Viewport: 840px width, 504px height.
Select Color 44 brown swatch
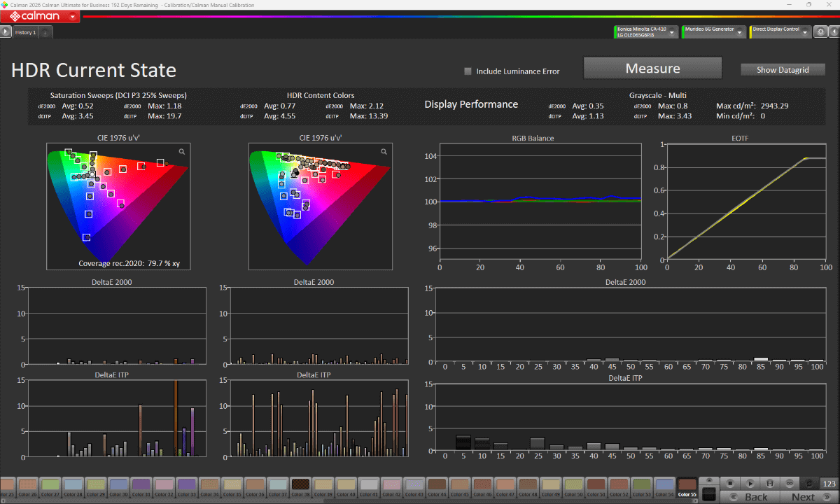[x=437, y=488]
